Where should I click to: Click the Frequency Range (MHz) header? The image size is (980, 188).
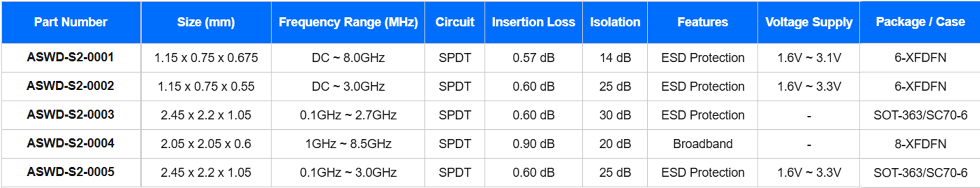pyautogui.click(x=348, y=22)
